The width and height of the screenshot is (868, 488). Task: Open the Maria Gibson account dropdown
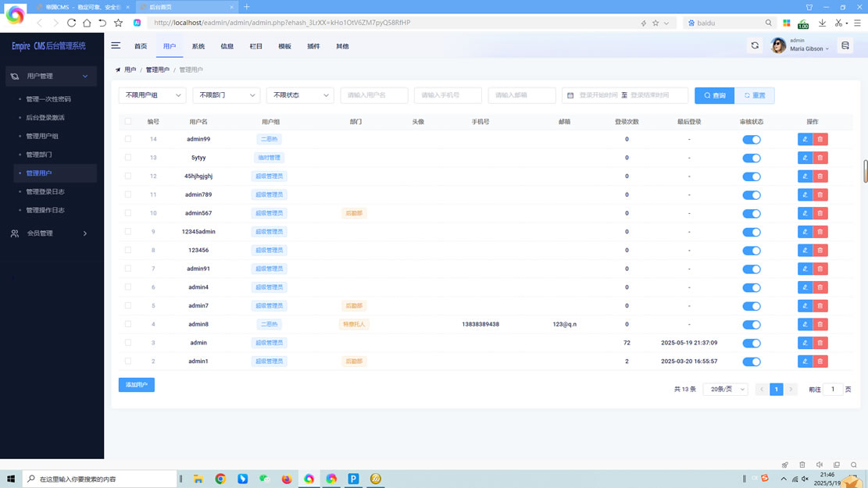[x=809, y=48]
